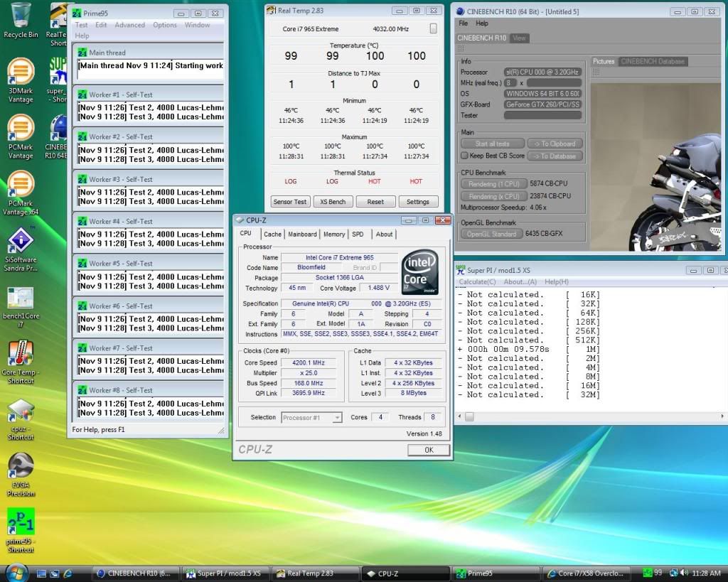Click OK in the CPU-Z window
Viewport: 728px width, 582px height.
click(429, 450)
